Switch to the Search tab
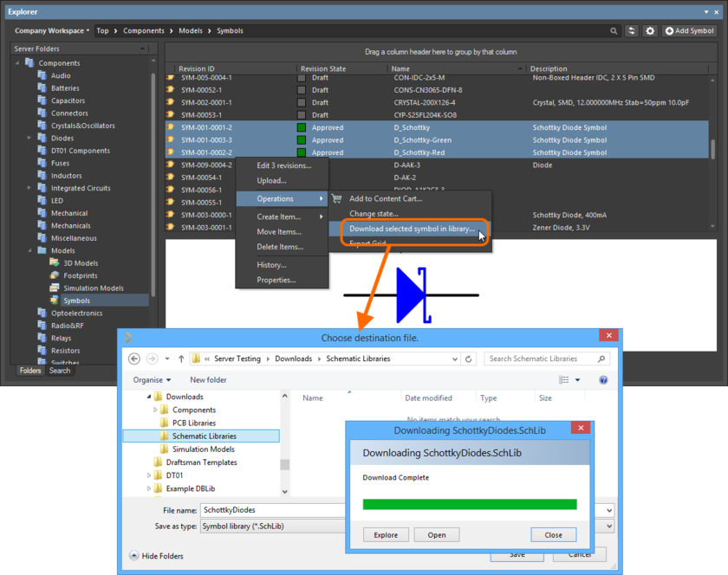 pos(60,371)
